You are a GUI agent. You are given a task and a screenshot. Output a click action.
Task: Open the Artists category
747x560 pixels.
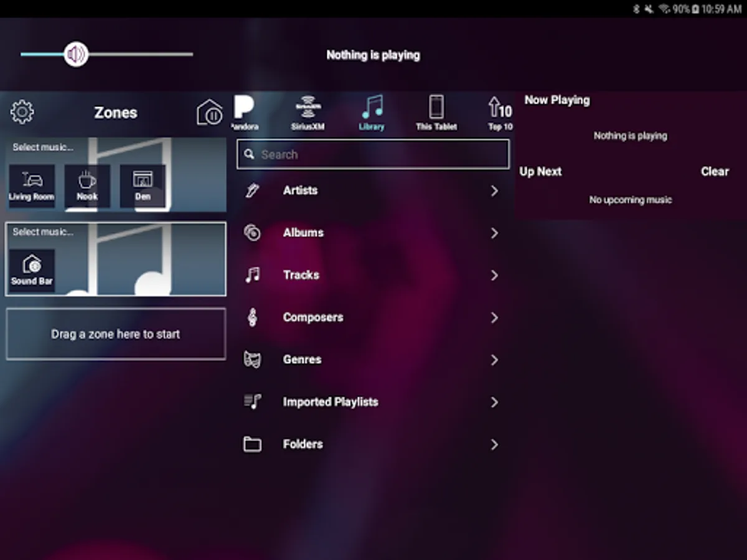tap(373, 190)
